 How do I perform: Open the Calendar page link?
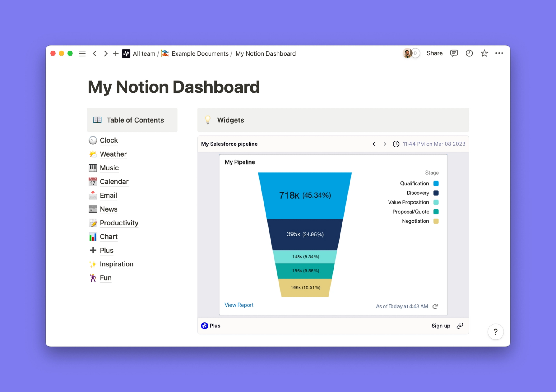tap(114, 182)
